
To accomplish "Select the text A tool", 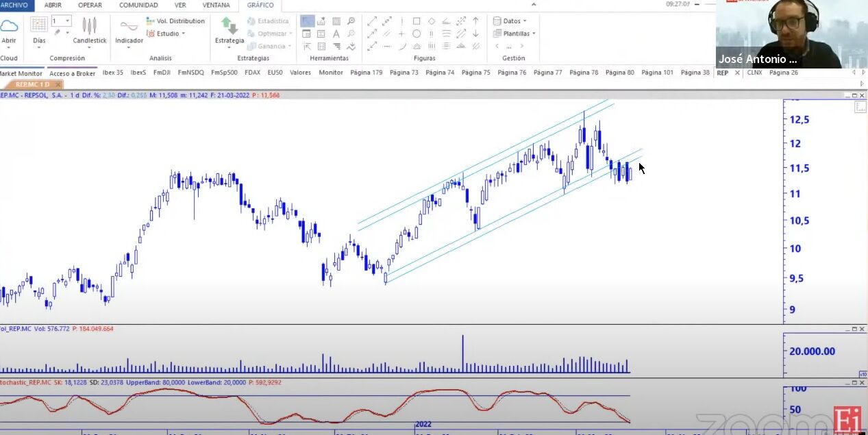I will pos(336,34).
